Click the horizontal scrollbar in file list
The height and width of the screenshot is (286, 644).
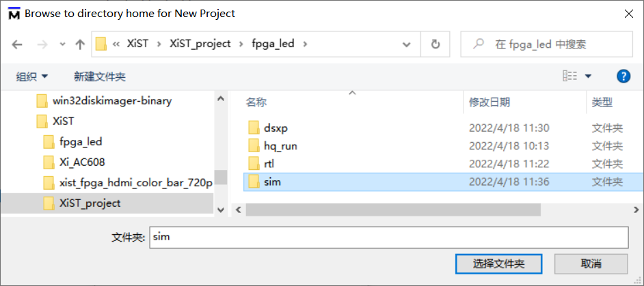tap(393, 210)
